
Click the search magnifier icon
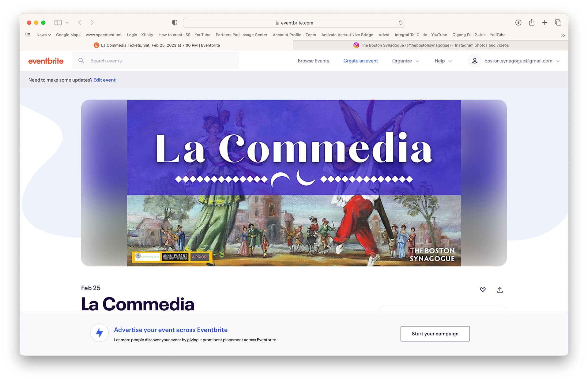click(x=81, y=61)
